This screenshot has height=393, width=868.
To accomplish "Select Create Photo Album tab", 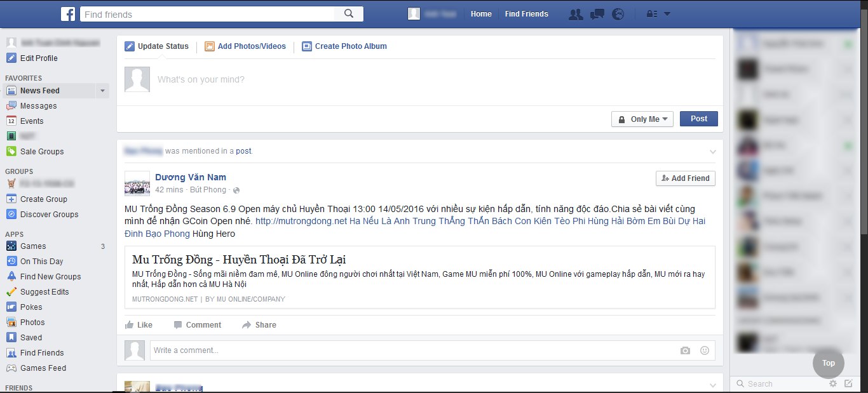I will click(344, 46).
